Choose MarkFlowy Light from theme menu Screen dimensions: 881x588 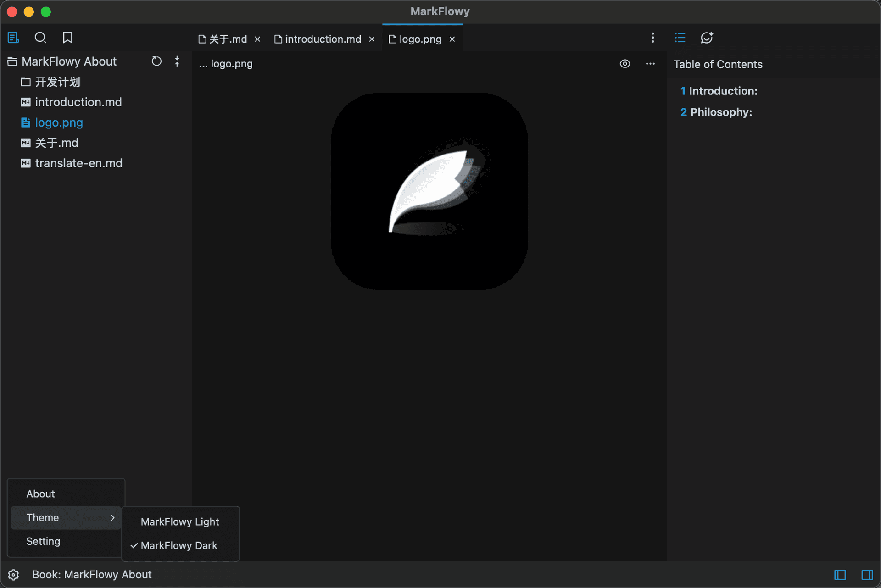point(180,521)
